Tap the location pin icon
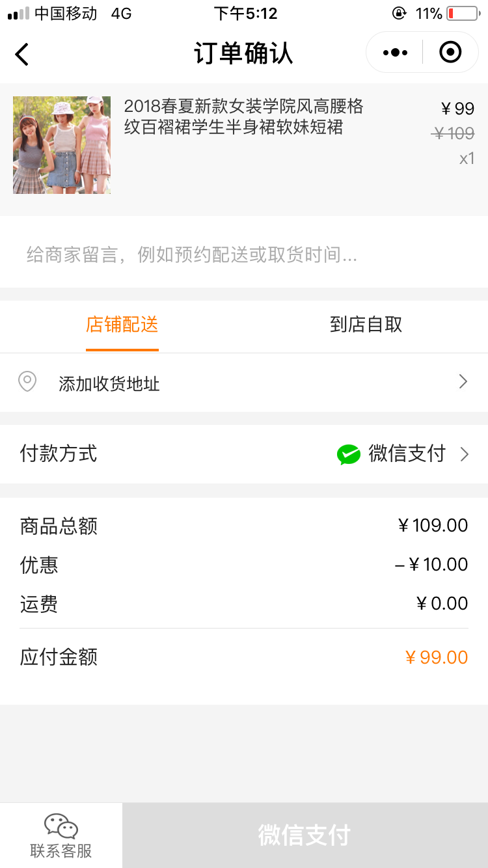This screenshot has width=488, height=868. (27, 381)
